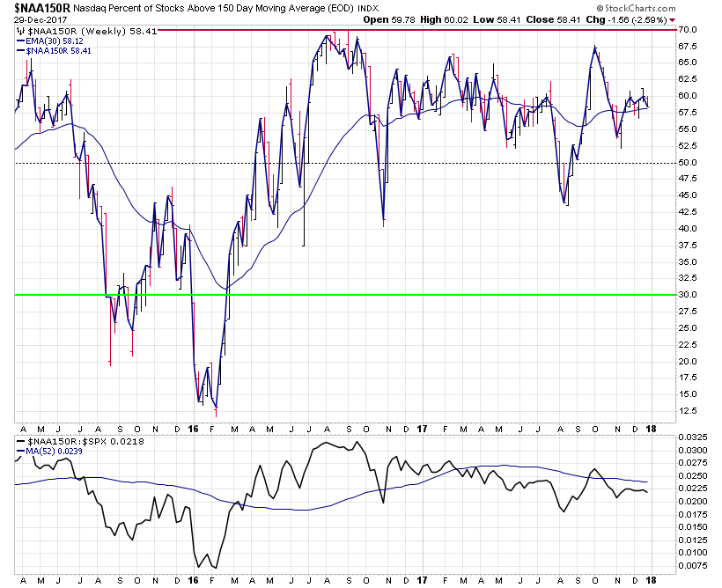Viewport: 722px width, 588px height.
Task: Click the blue line marker before EMA(30)
Action: click(21, 41)
